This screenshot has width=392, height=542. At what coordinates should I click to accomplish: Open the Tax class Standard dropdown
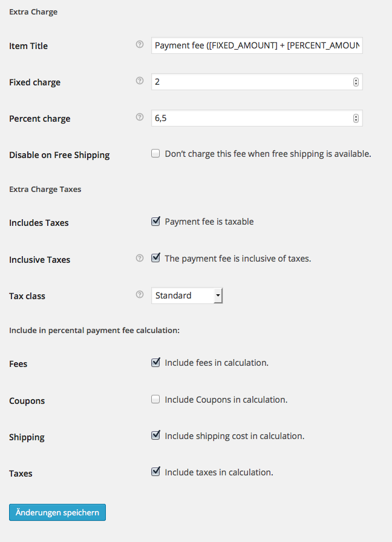click(x=187, y=296)
